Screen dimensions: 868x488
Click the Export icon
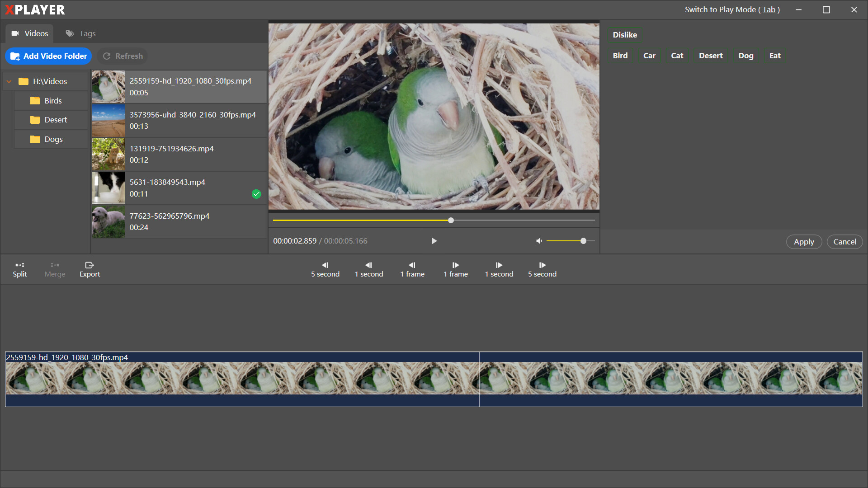(x=90, y=265)
